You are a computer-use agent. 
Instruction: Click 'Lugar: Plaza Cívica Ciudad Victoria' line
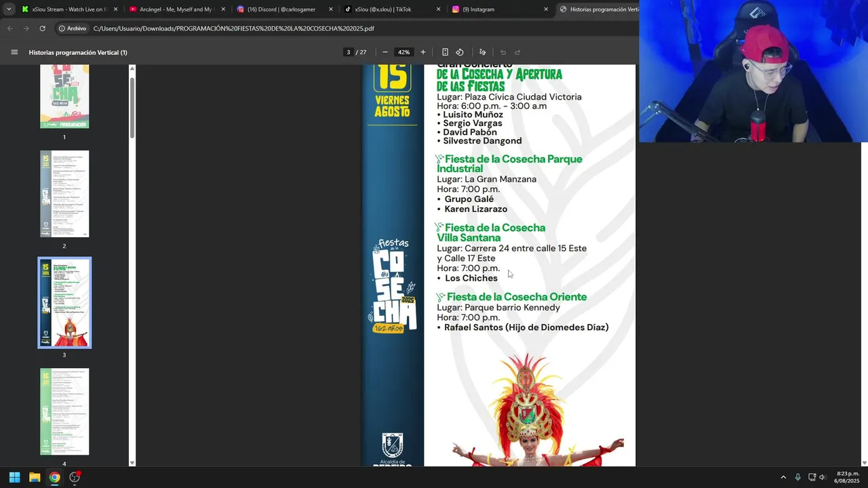509,97
